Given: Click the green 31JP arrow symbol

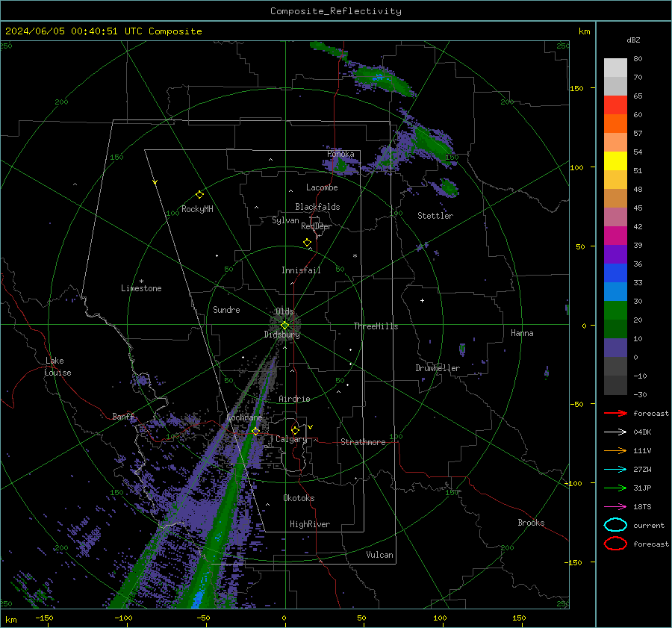Looking at the screenshot, I should click(x=615, y=488).
